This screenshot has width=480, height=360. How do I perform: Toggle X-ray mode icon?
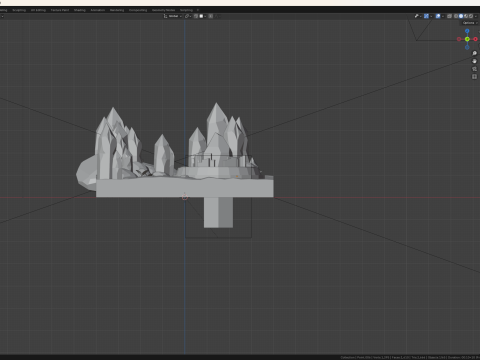pos(449,16)
